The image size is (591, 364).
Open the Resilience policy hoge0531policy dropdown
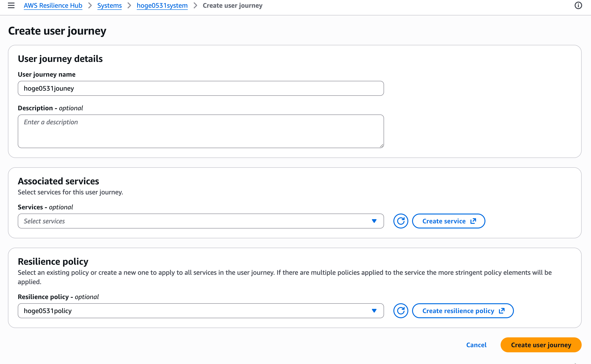pos(201,310)
